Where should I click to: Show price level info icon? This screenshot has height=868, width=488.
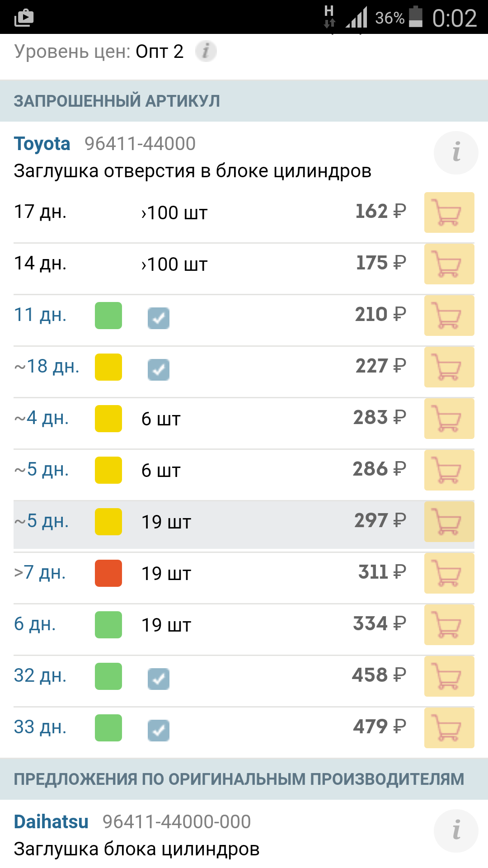[x=206, y=51]
